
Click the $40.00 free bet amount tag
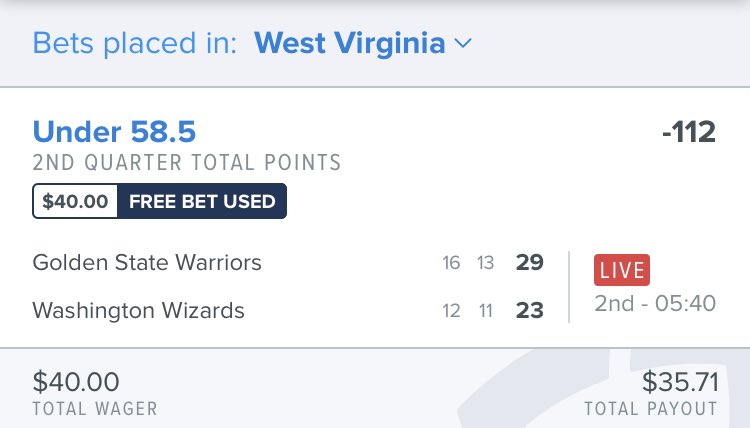75,201
